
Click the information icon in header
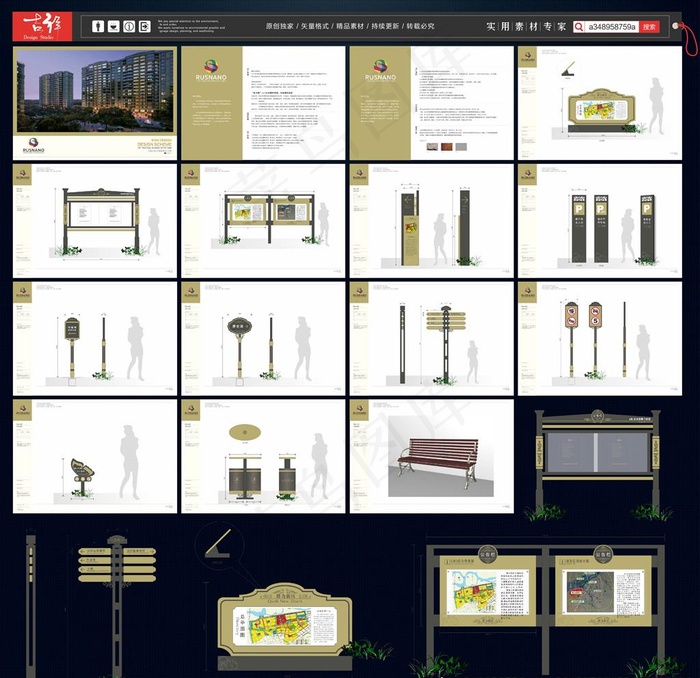(x=129, y=26)
